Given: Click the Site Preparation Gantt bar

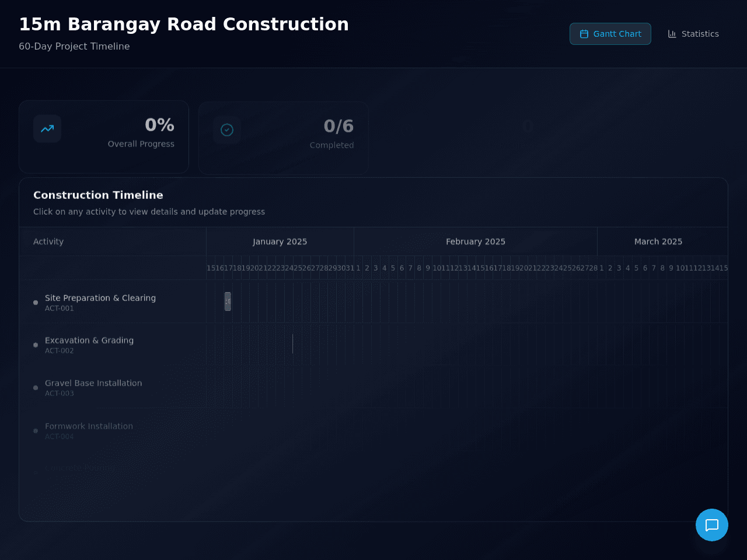Looking at the screenshot, I should pos(228,302).
